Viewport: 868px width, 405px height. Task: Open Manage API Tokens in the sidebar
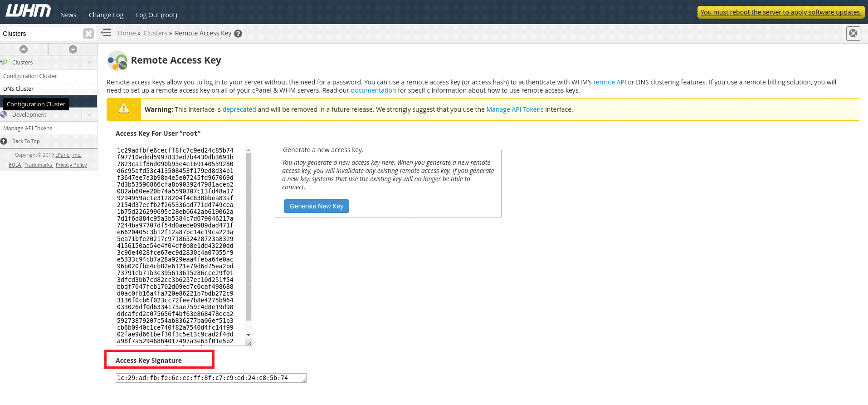pos(28,128)
